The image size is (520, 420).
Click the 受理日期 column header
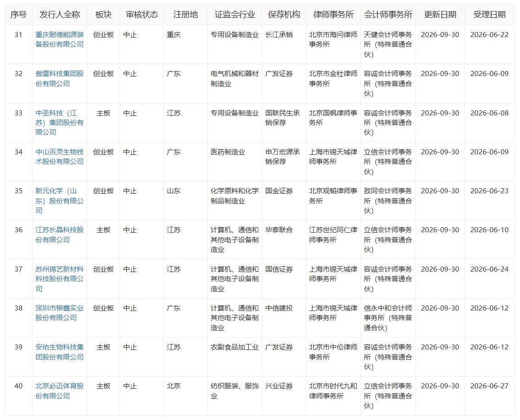[489, 15]
